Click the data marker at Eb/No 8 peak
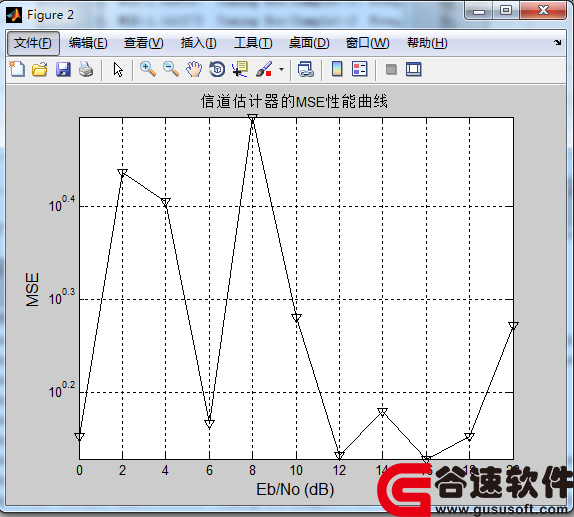Screen dimensions: 574x517 [252, 118]
